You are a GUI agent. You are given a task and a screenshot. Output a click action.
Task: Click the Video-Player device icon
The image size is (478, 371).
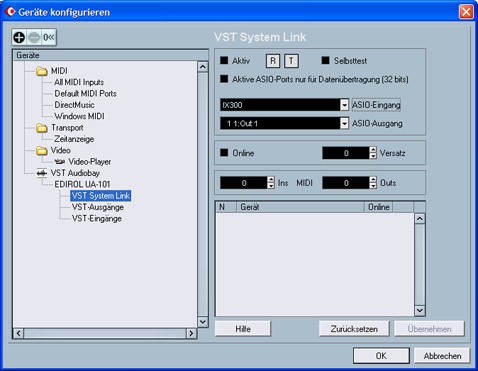point(60,162)
